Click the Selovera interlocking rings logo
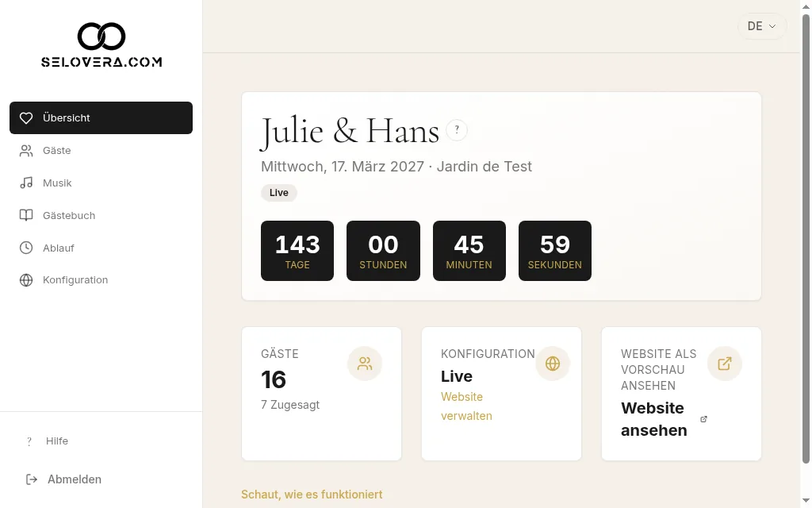Screen dimensions: 812x508 tap(101, 37)
